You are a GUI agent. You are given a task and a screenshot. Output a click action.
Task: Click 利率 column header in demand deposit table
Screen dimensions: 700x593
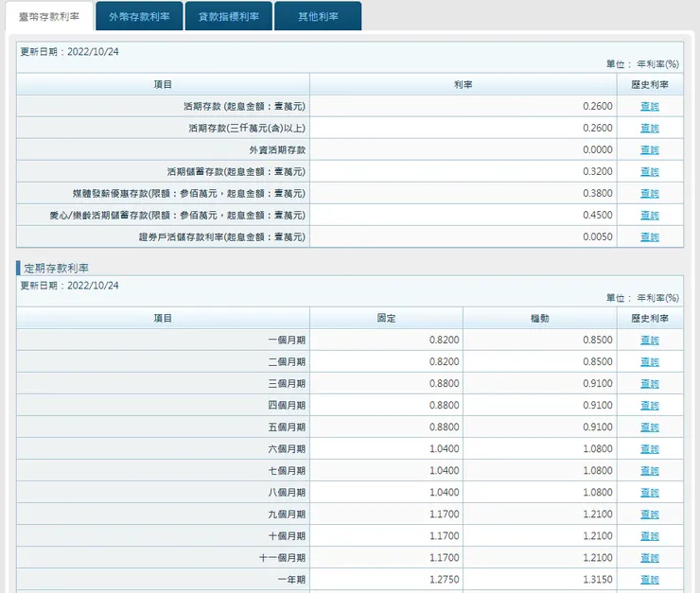463,84
